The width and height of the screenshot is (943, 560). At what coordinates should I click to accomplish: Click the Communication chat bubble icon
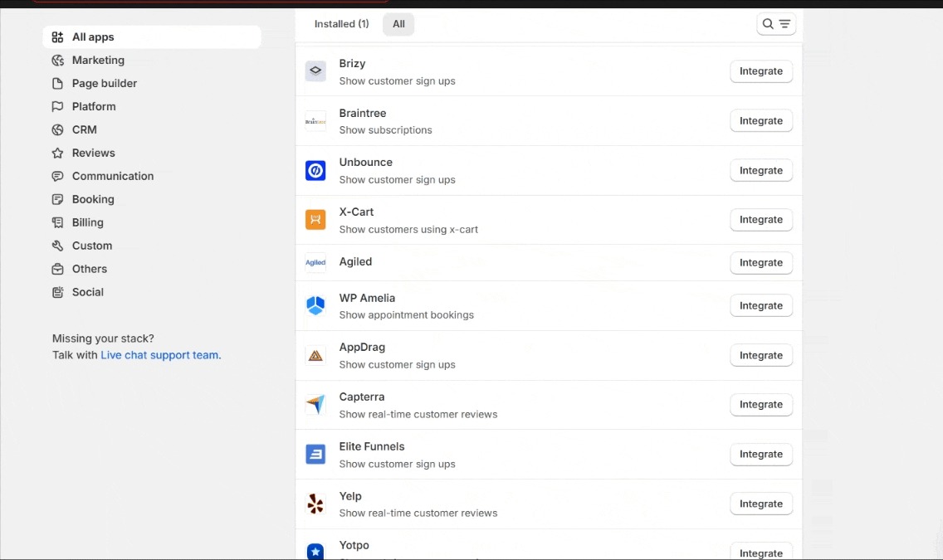58,176
